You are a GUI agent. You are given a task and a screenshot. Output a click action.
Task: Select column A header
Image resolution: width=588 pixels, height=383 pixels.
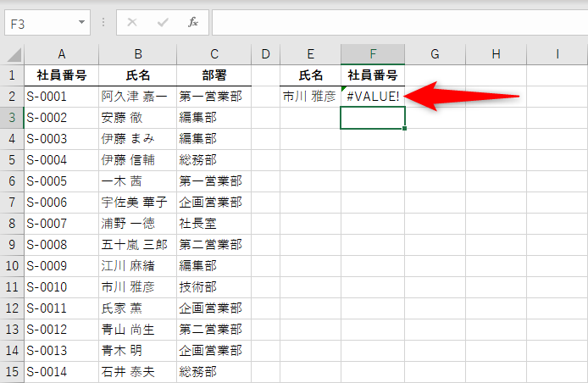[62, 54]
